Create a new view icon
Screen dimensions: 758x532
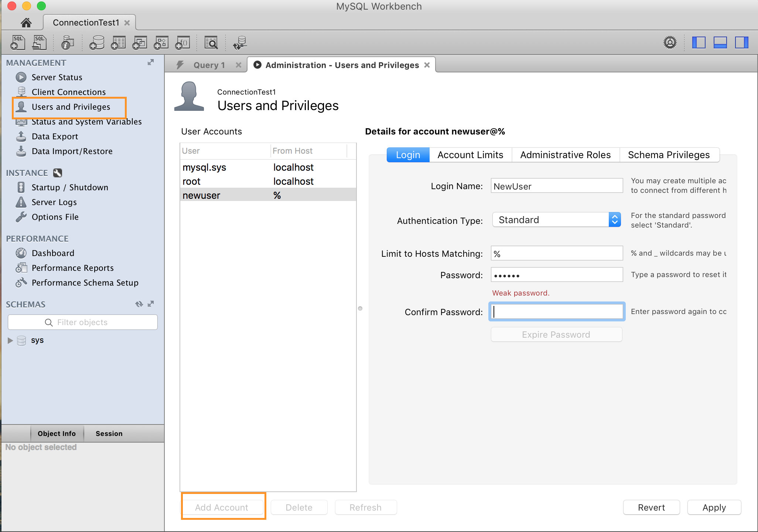[x=140, y=42]
